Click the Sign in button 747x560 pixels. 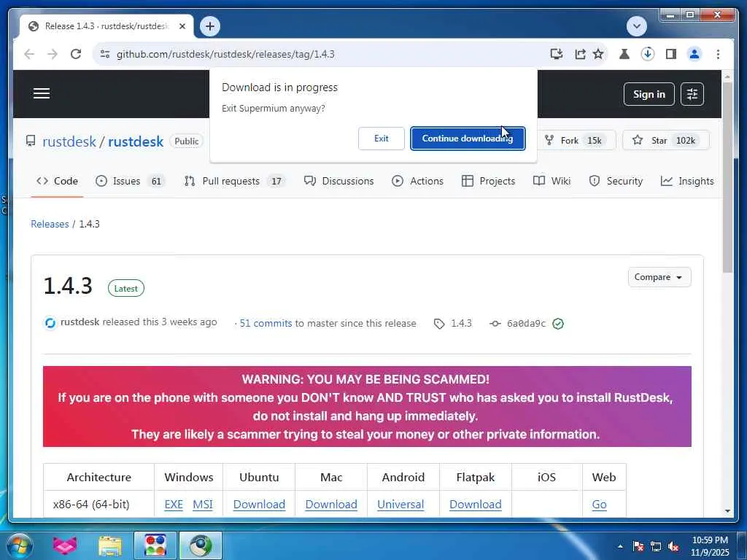649,94
